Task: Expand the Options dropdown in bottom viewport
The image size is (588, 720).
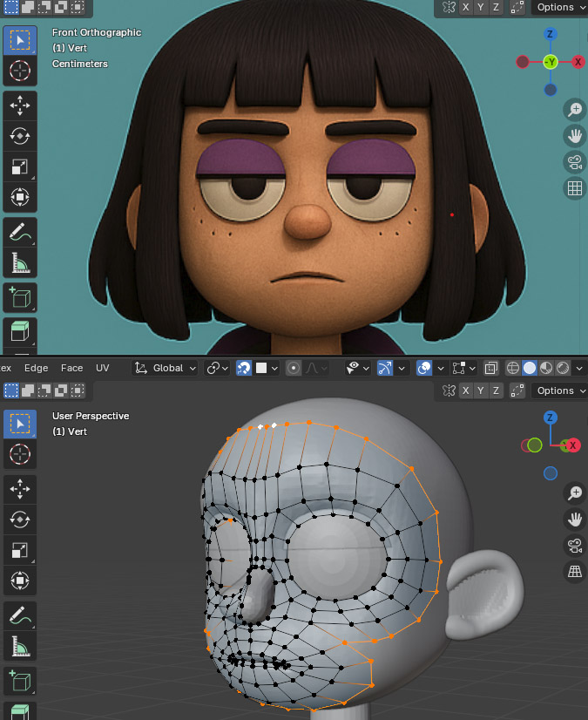Action: coord(559,391)
